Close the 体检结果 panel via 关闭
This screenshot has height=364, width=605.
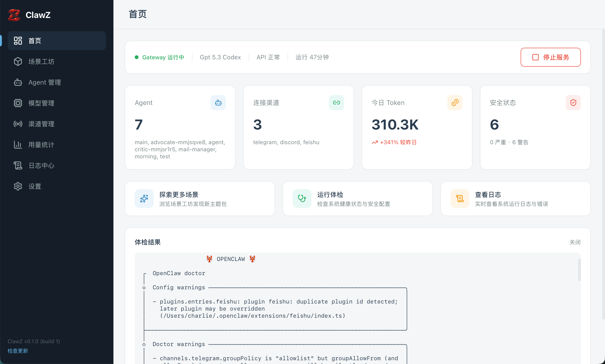[575, 242]
